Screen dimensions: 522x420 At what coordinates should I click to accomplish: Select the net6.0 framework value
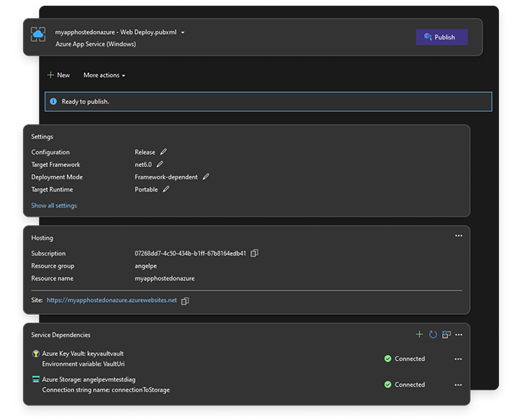[x=143, y=164]
